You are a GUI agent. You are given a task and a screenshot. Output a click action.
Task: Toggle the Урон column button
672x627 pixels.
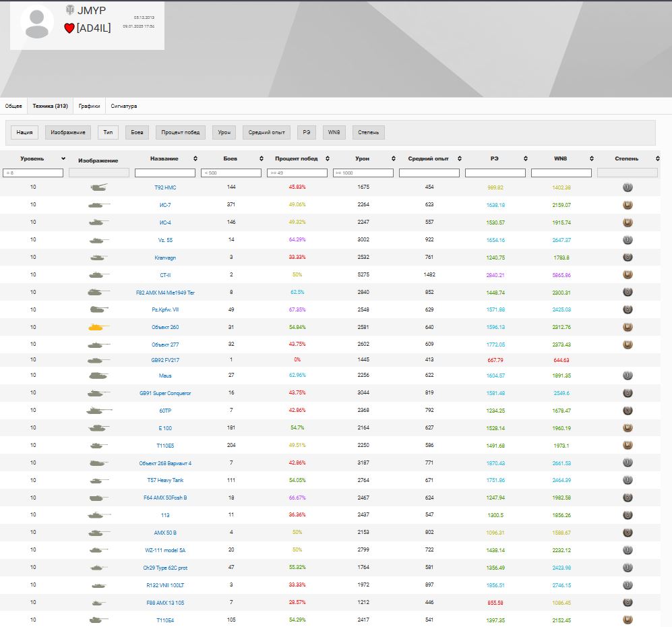[224, 132]
